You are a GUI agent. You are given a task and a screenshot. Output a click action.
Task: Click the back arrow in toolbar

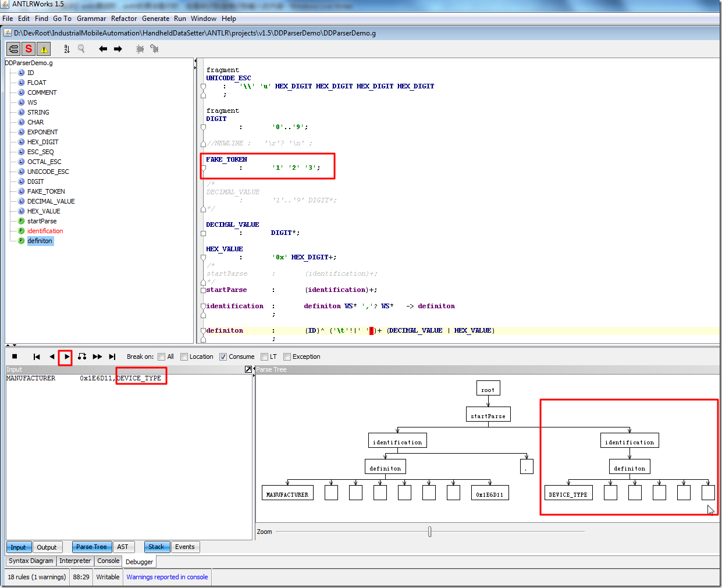(x=103, y=49)
